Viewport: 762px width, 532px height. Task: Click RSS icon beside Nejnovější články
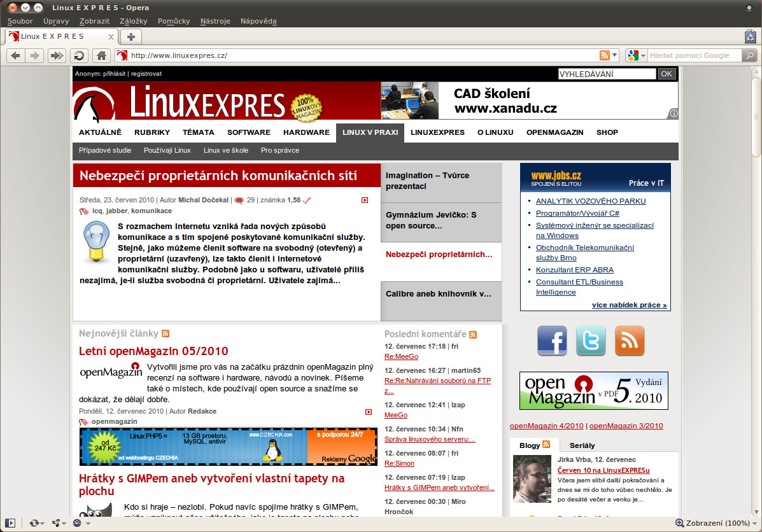tap(166, 333)
